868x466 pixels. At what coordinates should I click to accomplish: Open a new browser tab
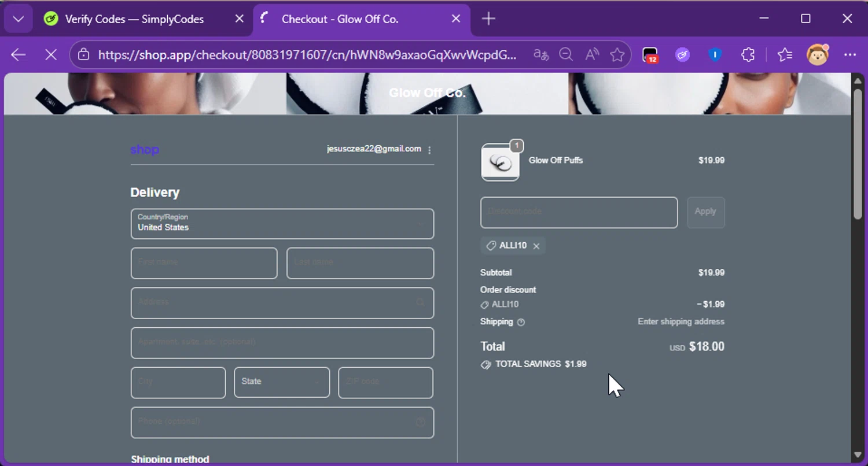[488, 19]
